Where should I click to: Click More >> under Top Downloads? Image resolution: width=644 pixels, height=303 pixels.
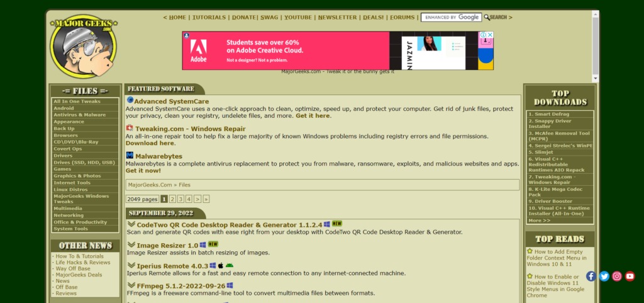pyautogui.click(x=539, y=220)
